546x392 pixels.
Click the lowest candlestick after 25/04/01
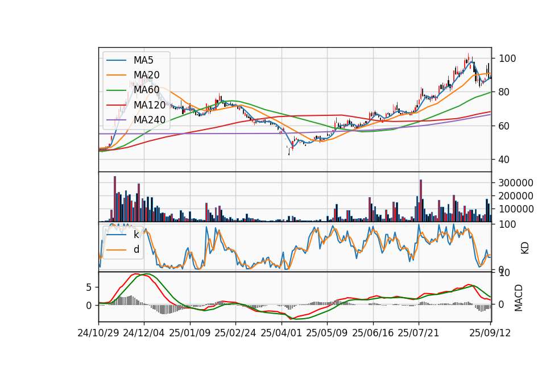coord(289,151)
